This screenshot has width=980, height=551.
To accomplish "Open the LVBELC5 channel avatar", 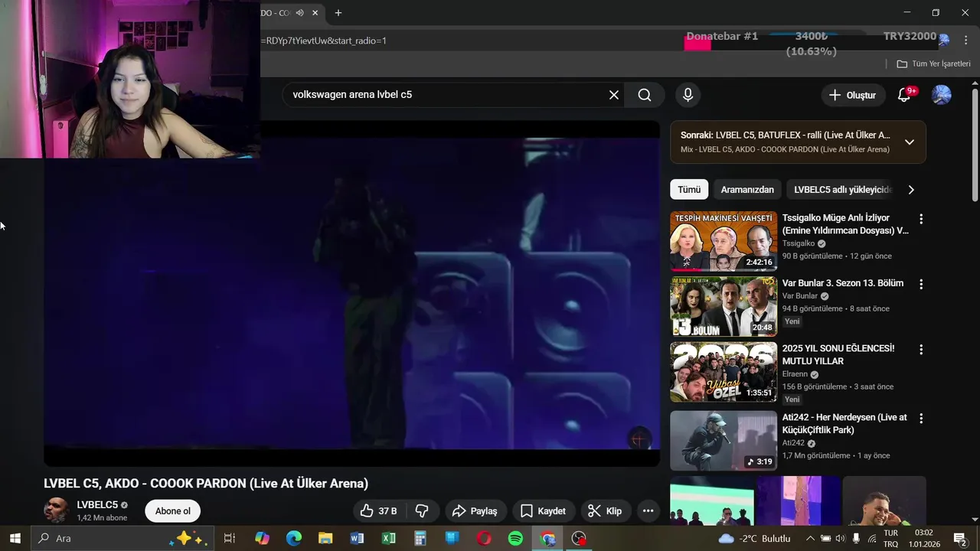I will click(56, 510).
